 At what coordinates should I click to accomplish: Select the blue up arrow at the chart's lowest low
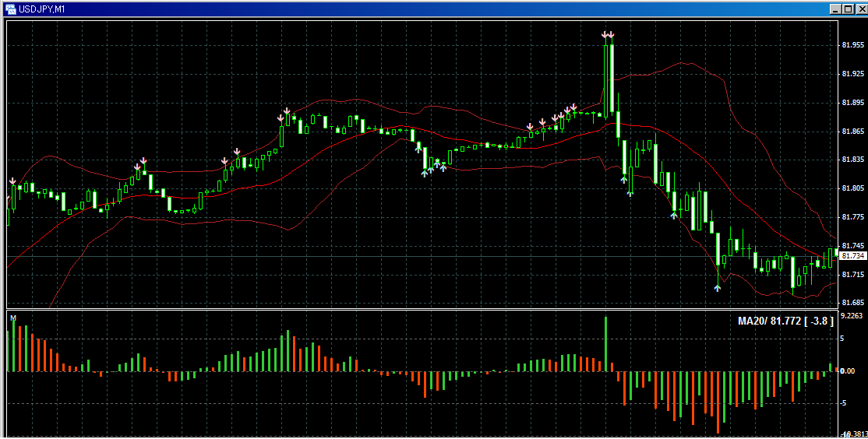[x=718, y=288]
